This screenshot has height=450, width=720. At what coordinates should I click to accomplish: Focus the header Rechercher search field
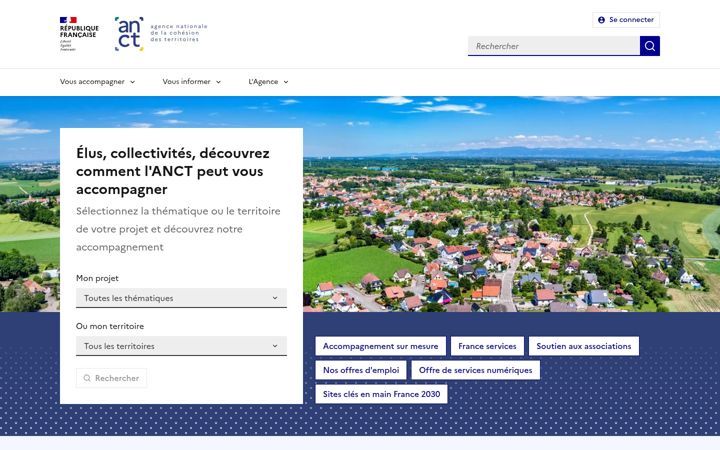[554, 46]
